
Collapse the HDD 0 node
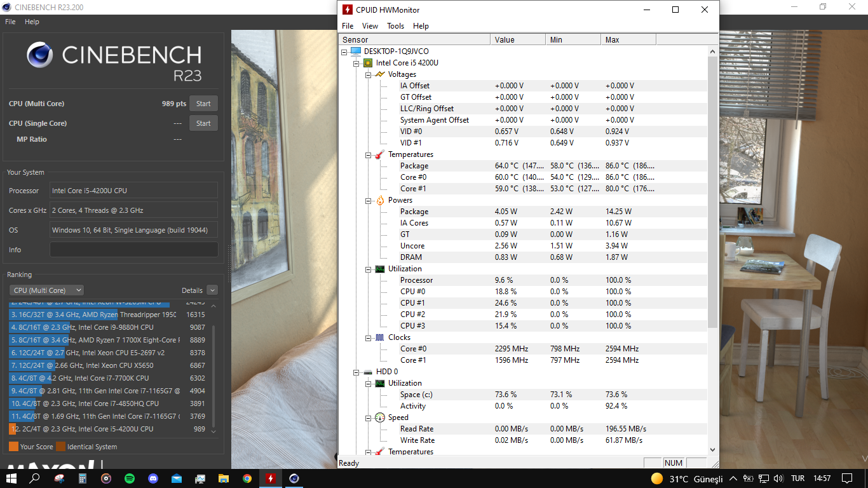[x=356, y=372]
